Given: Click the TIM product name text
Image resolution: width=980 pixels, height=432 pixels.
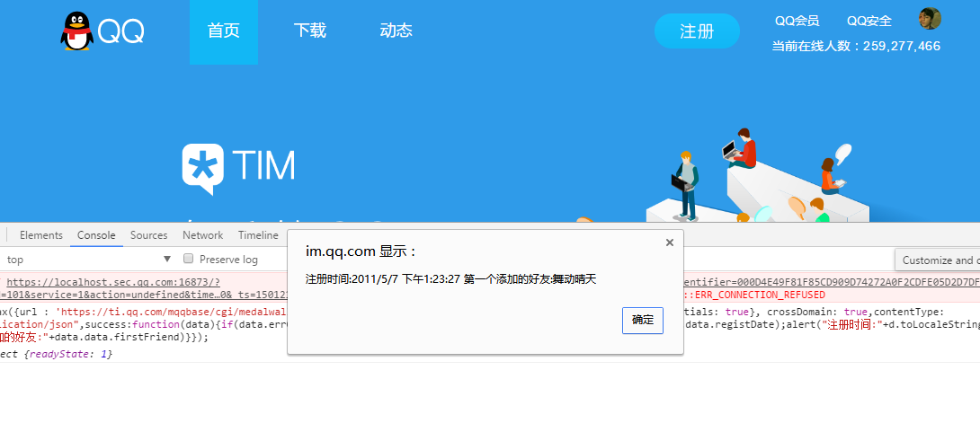Looking at the screenshot, I should [x=263, y=165].
